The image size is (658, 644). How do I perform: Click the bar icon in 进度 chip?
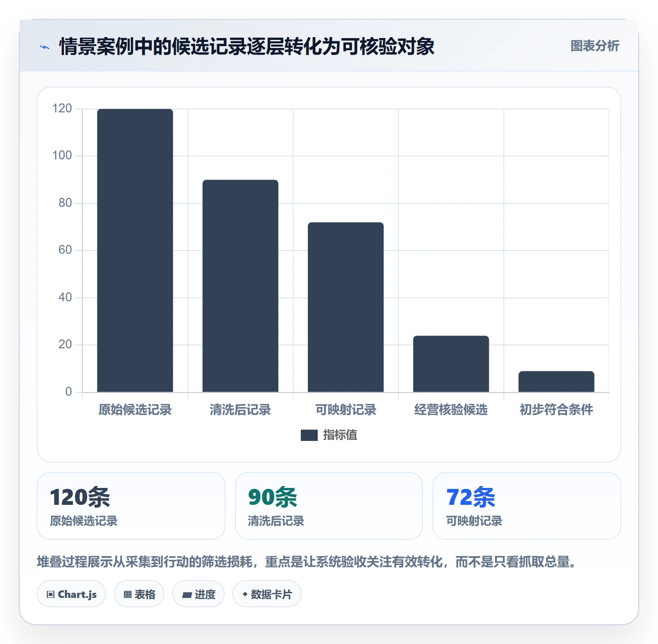pyautogui.click(x=187, y=595)
